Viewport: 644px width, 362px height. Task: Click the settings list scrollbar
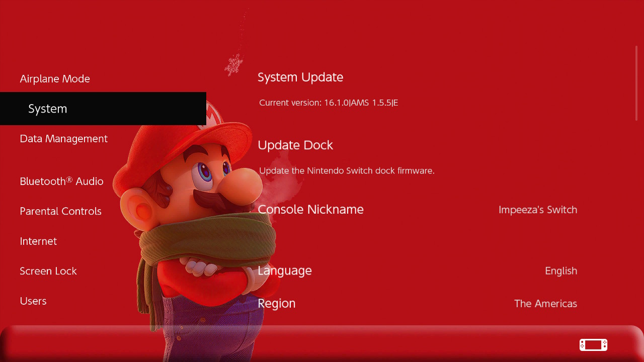click(x=636, y=83)
